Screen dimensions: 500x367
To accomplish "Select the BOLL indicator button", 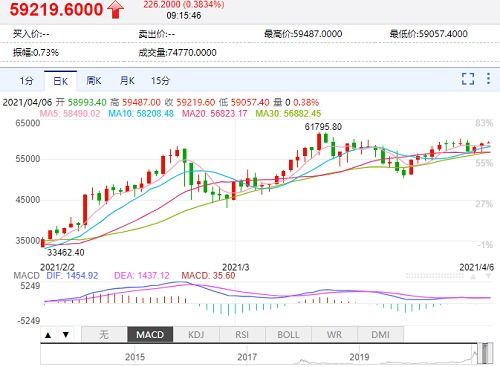I will click(288, 335).
